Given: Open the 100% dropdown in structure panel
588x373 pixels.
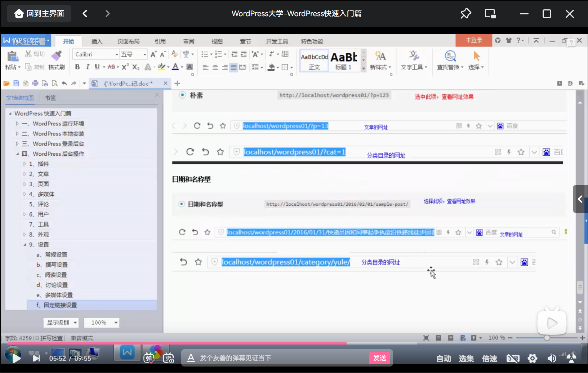Looking at the screenshot, I should pos(102,323).
